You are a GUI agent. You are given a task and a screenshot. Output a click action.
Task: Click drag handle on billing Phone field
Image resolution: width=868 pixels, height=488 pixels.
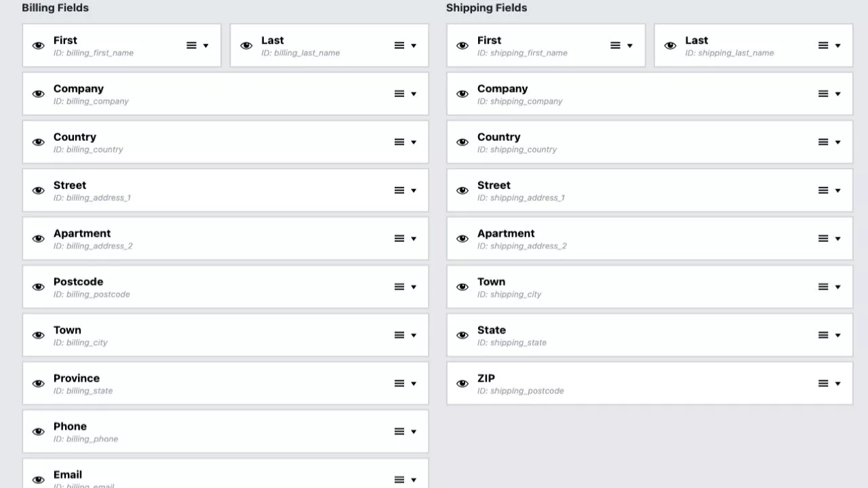(399, 432)
